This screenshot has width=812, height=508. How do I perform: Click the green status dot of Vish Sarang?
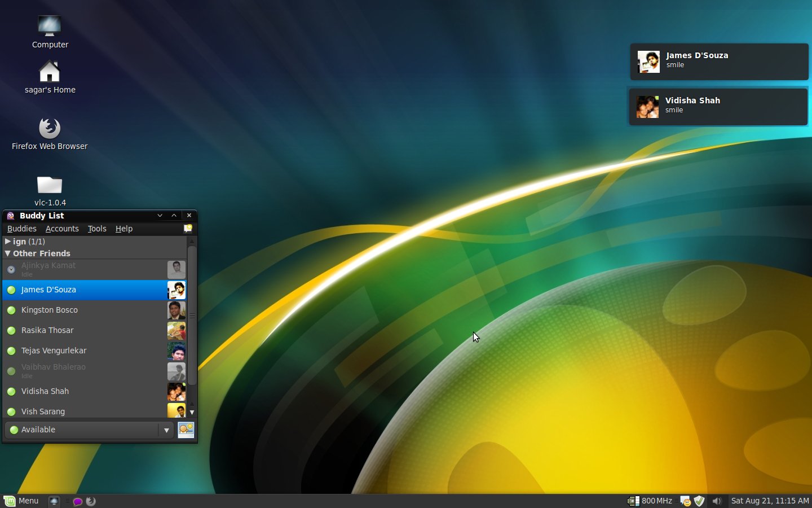tap(11, 412)
